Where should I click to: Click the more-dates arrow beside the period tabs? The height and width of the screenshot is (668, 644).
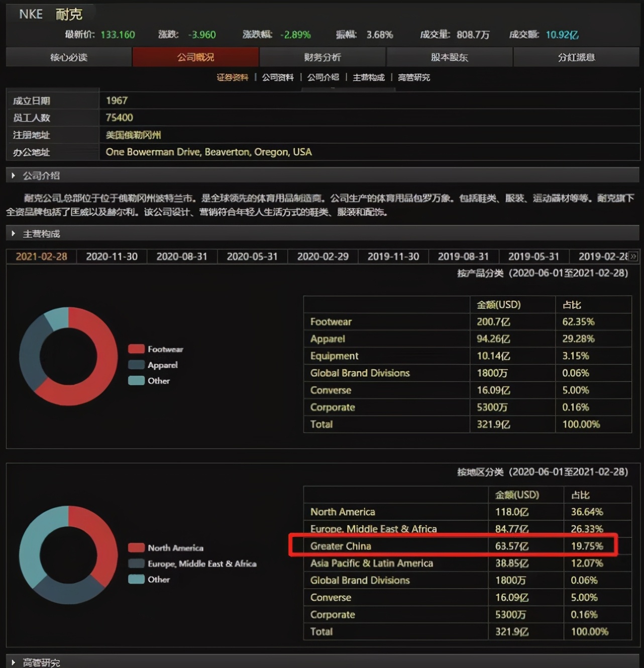coord(633,257)
